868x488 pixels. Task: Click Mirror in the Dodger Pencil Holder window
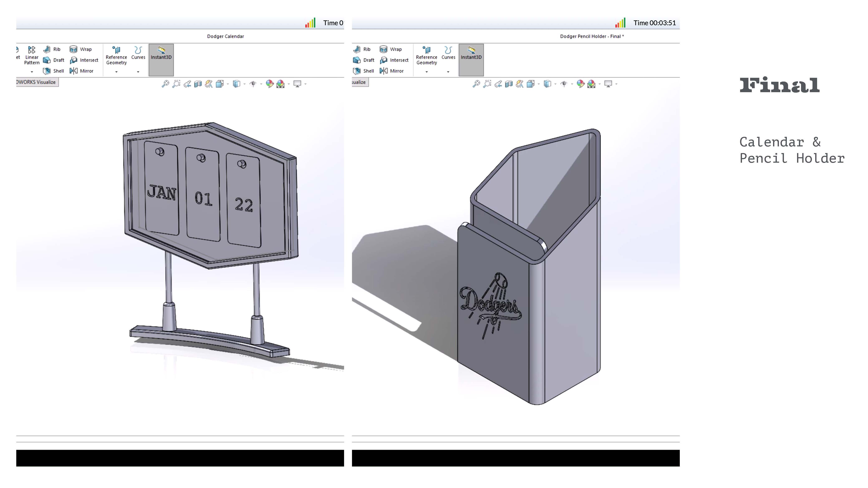pyautogui.click(x=392, y=71)
